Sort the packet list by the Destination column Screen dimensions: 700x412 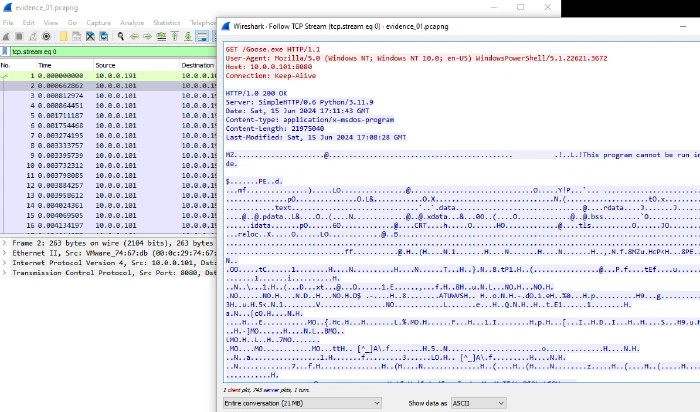198,65
